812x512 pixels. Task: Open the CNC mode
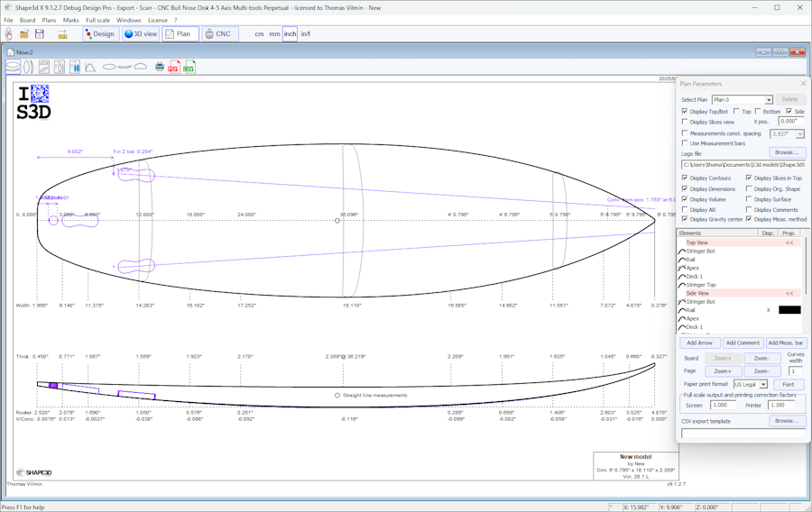point(218,34)
